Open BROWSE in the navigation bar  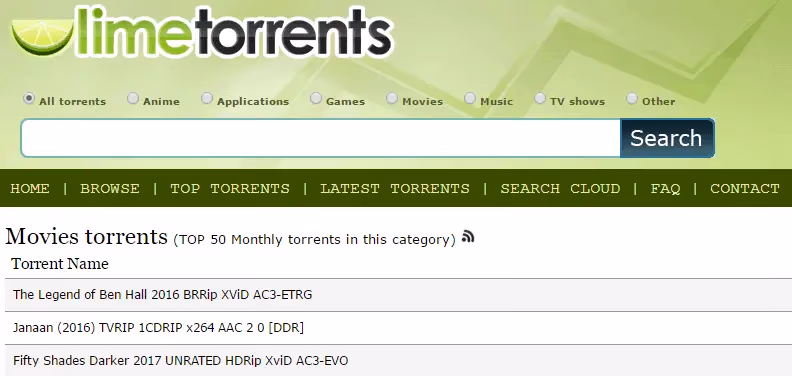110,189
